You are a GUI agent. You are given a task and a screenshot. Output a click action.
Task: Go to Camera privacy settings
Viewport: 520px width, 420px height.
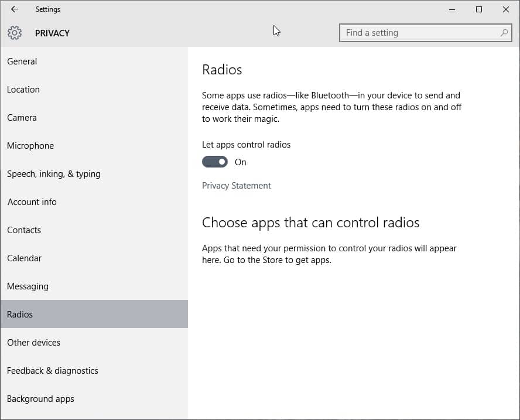(x=22, y=118)
